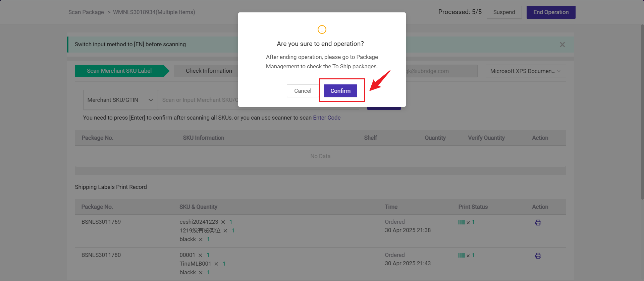Screen dimensions: 644x281
Task: Click package number BSNLS3011769
Action: coord(101,222)
